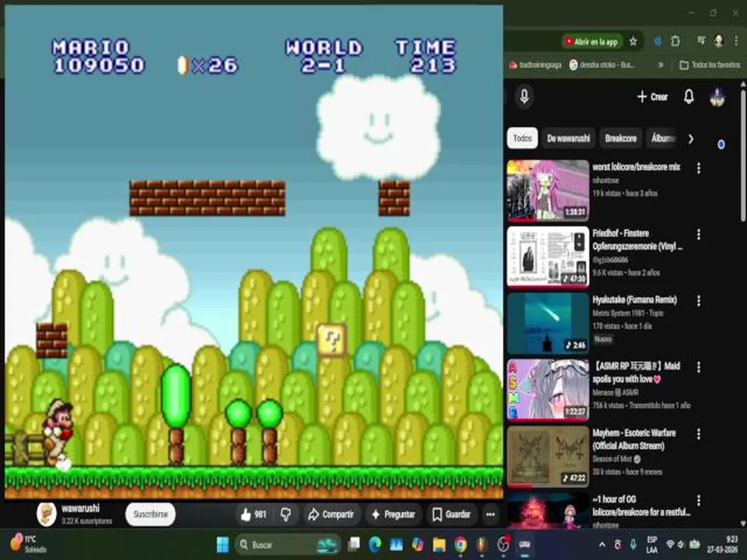Open wawarushi channel name link
The width and height of the screenshot is (747, 560).
pyautogui.click(x=80, y=508)
